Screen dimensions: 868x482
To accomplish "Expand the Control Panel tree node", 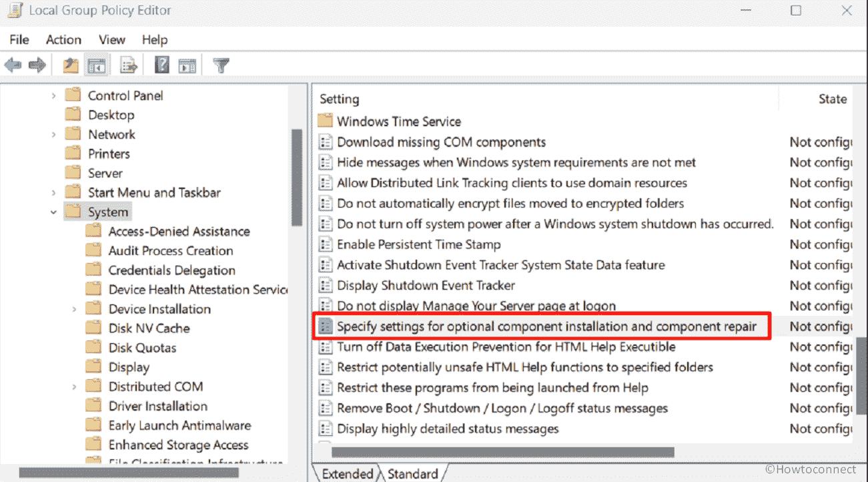I will (x=54, y=96).
